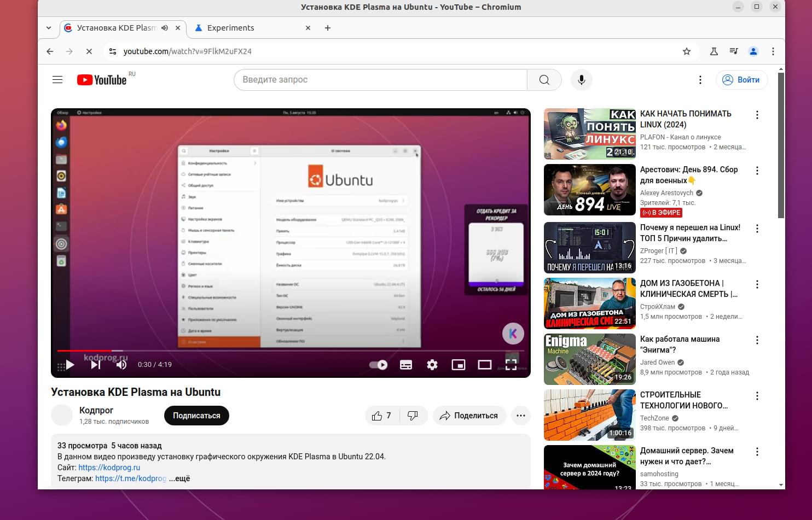
Task: Open the PLAFON - Канал о линуксе channel
Action: [x=681, y=137]
